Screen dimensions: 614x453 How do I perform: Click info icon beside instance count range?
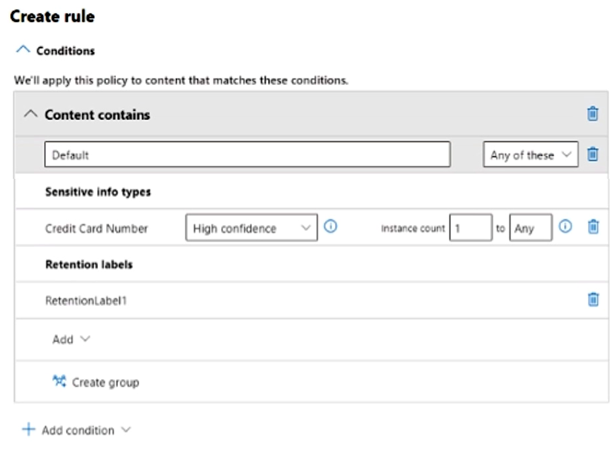pyautogui.click(x=565, y=227)
